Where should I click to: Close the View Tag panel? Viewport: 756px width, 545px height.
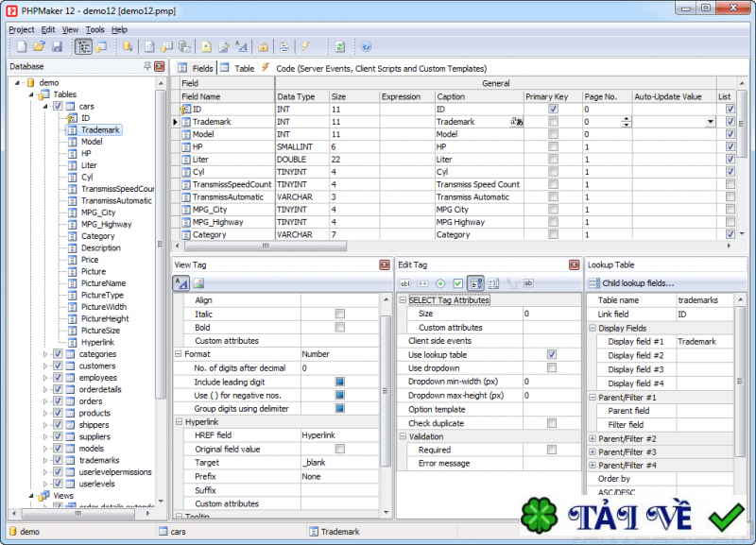click(385, 265)
